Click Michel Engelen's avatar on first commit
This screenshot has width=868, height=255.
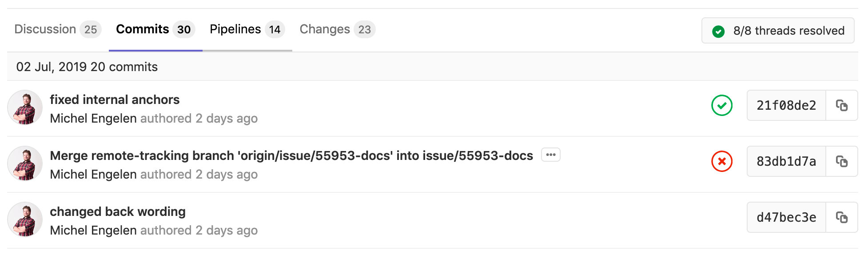click(x=25, y=108)
